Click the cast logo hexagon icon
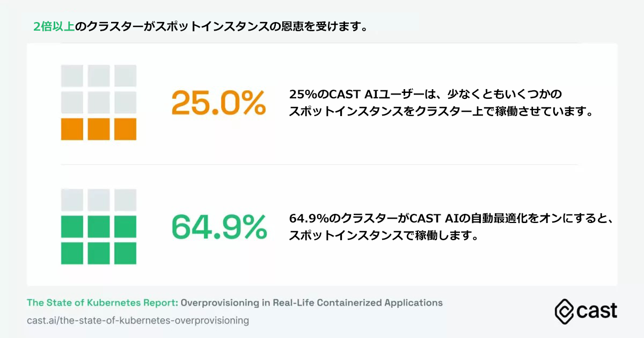 pos(564,311)
